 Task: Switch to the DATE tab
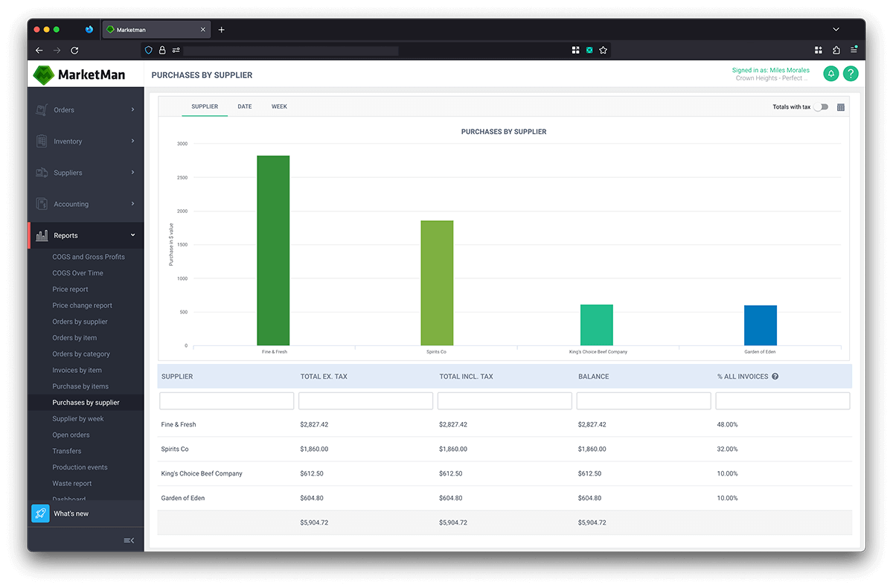(x=244, y=106)
